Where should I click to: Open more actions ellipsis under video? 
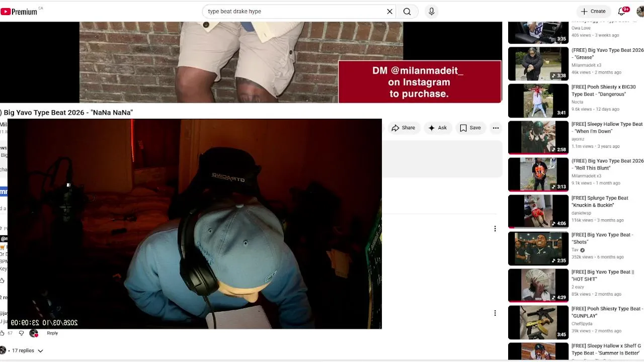coord(496,128)
